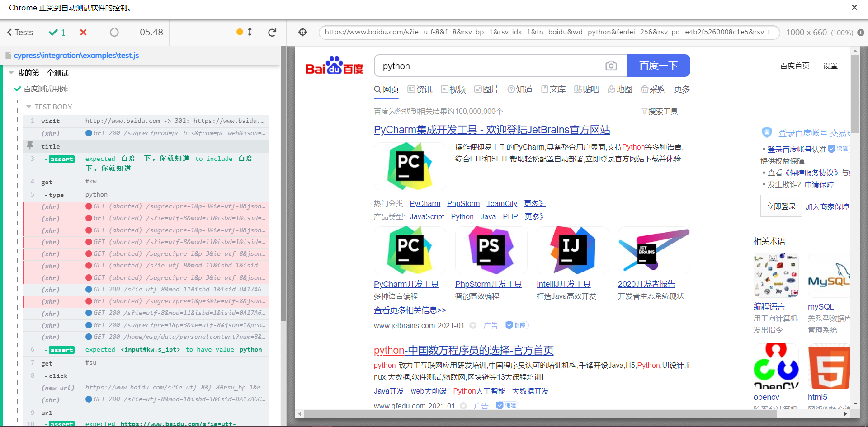Open the TeamCity category link
The image size is (868, 427).
pos(502,204)
